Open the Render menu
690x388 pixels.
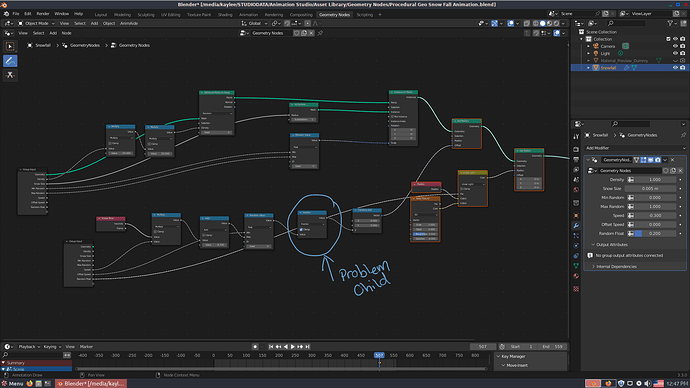point(43,14)
